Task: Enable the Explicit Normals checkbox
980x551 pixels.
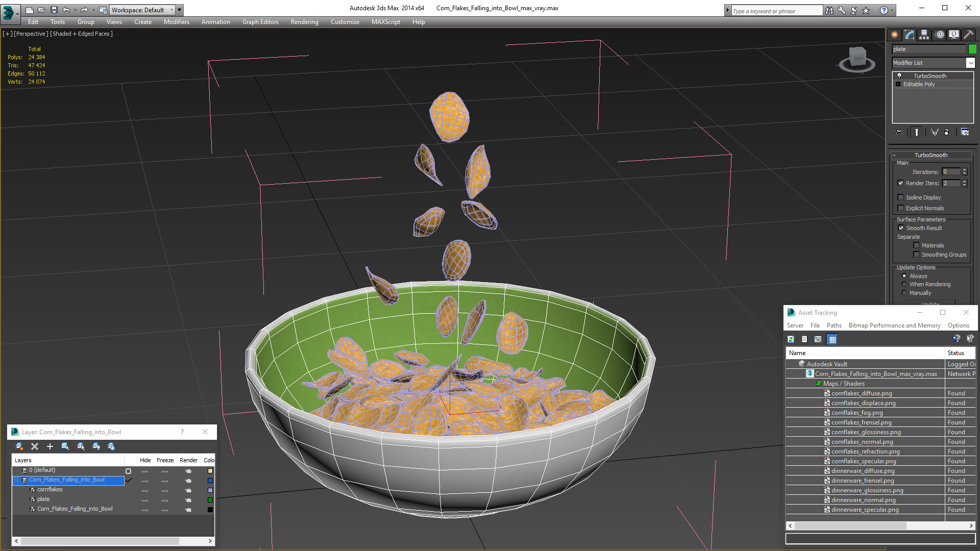Action: 900,208
